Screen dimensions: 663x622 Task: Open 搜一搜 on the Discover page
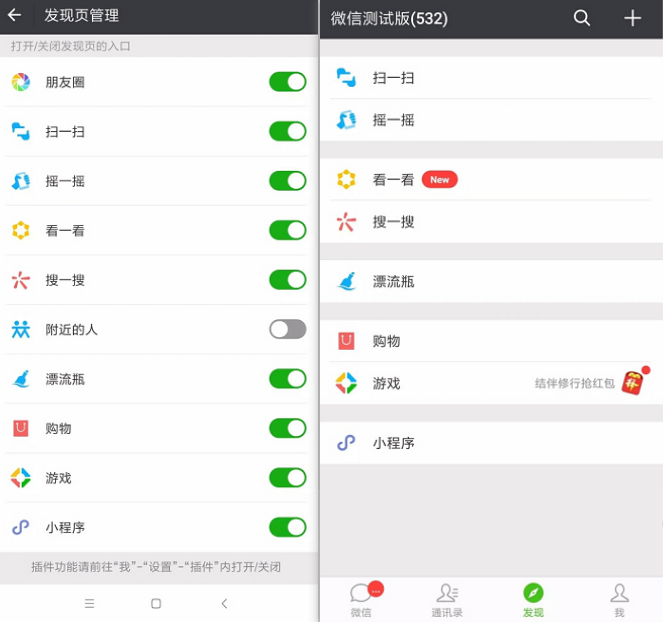(491, 222)
